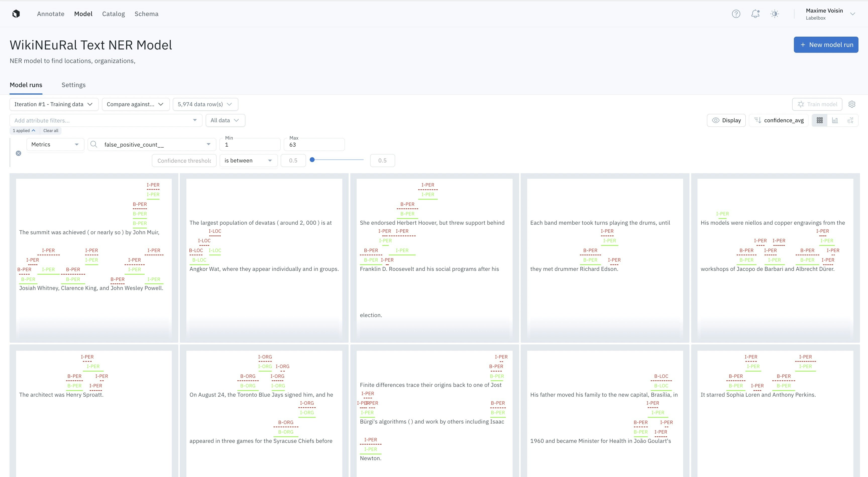Viewport: 868px width, 477px height.
Task: Click the lower confidence threshold 0.5 field
Action: 293,161
